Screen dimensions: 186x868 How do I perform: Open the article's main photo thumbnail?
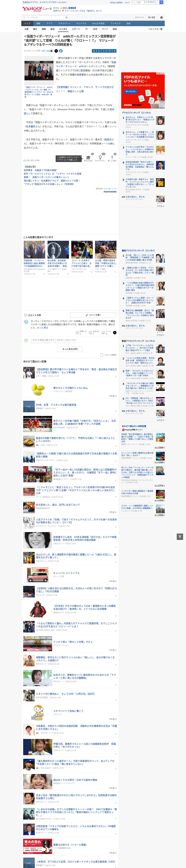[x=39, y=70]
